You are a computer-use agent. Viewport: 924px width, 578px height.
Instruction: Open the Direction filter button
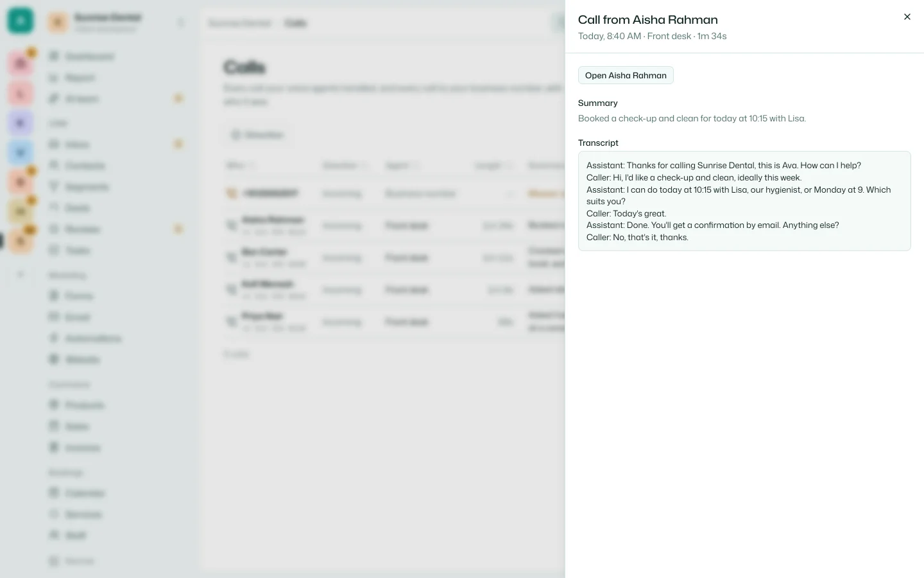coord(257,135)
